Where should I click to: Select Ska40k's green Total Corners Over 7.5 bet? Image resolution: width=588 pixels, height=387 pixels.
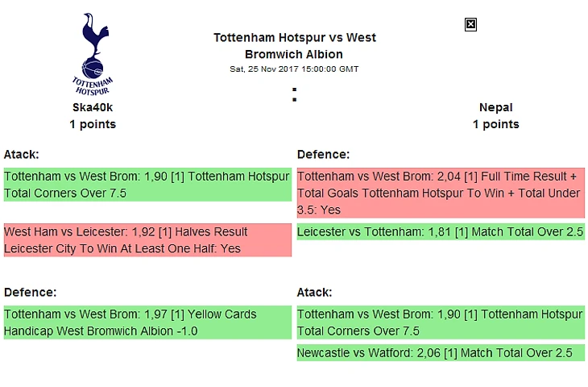tap(147, 185)
